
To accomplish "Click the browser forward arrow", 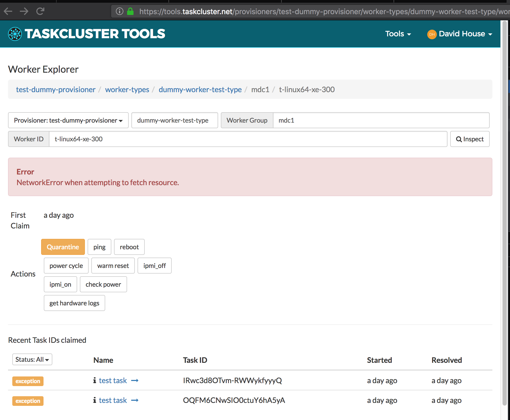I will 24,11.
